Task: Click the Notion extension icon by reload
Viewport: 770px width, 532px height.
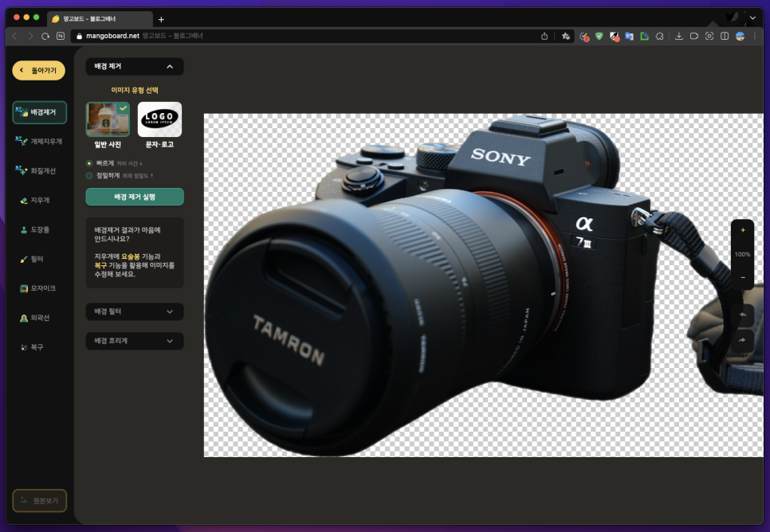Action: coord(61,36)
